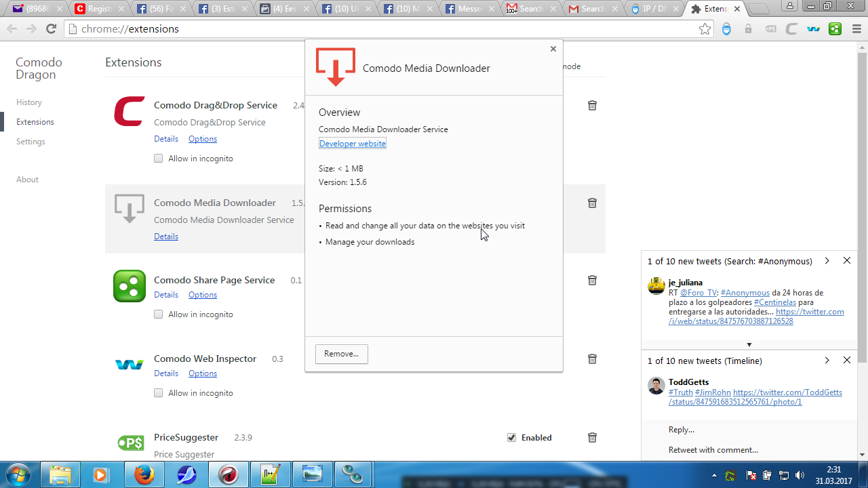
Task: Switch to the (56) Fa Facebook tab
Action: point(157,9)
